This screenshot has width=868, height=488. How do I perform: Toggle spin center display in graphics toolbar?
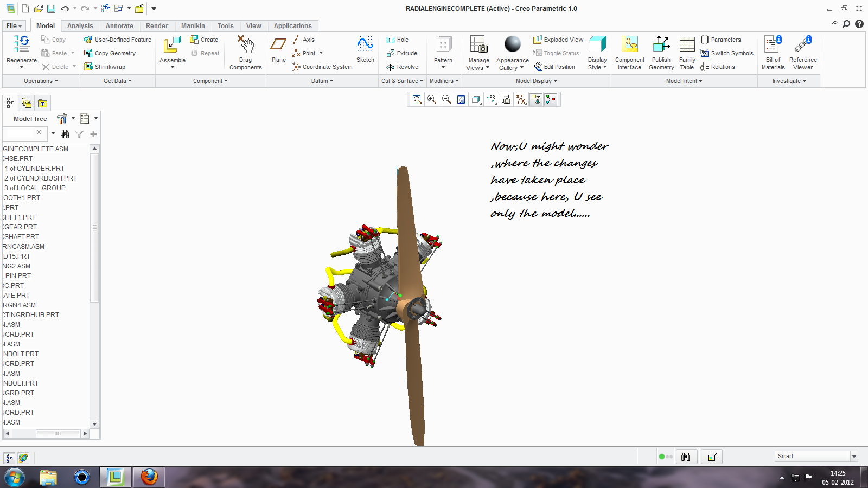pos(551,99)
